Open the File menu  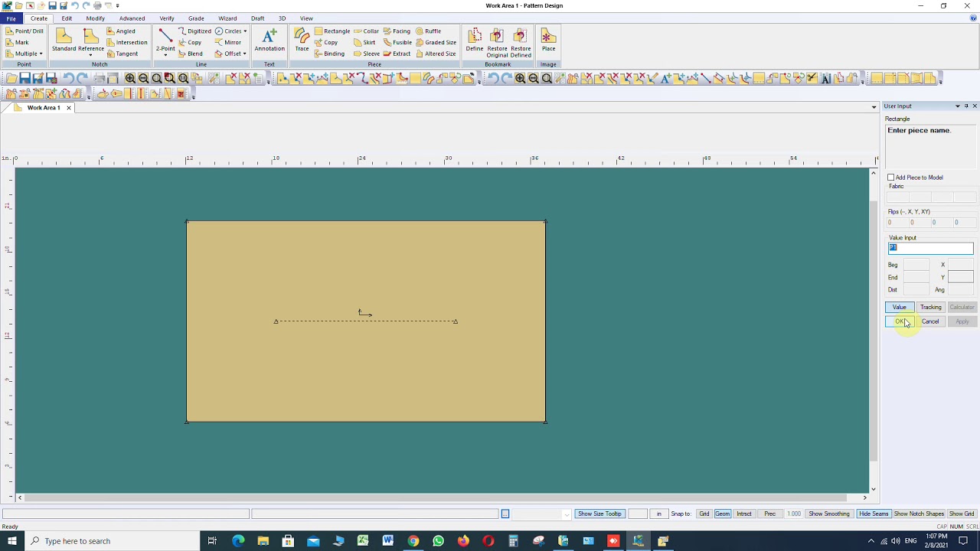11,18
